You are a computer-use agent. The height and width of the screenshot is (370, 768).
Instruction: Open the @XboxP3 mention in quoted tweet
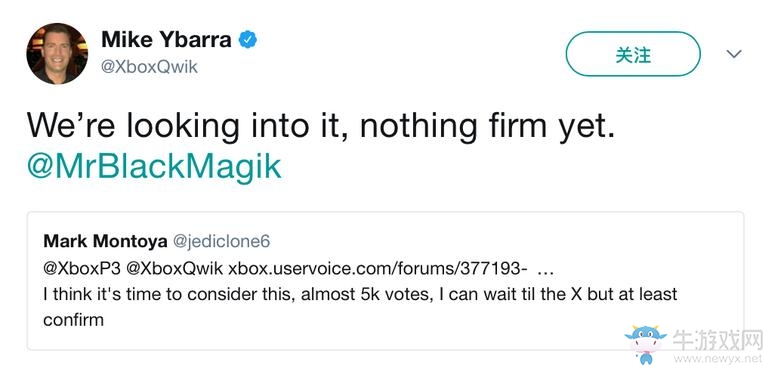(x=82, y=268)
